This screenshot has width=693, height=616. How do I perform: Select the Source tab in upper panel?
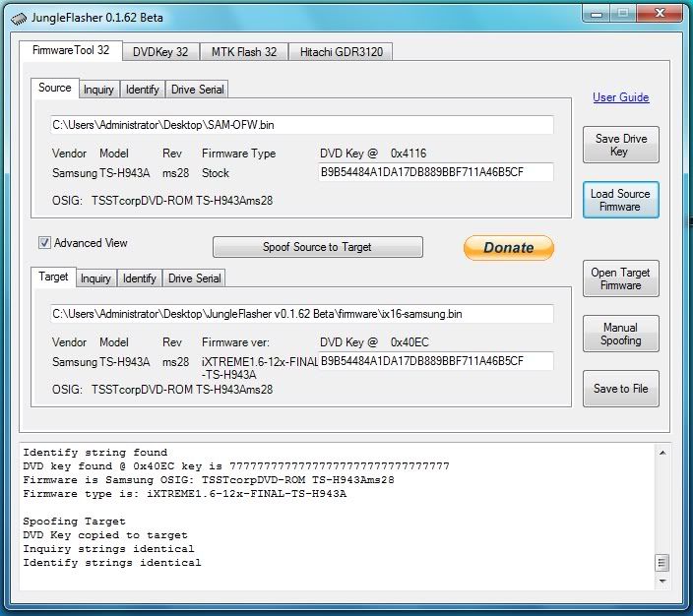coord(55,88)
